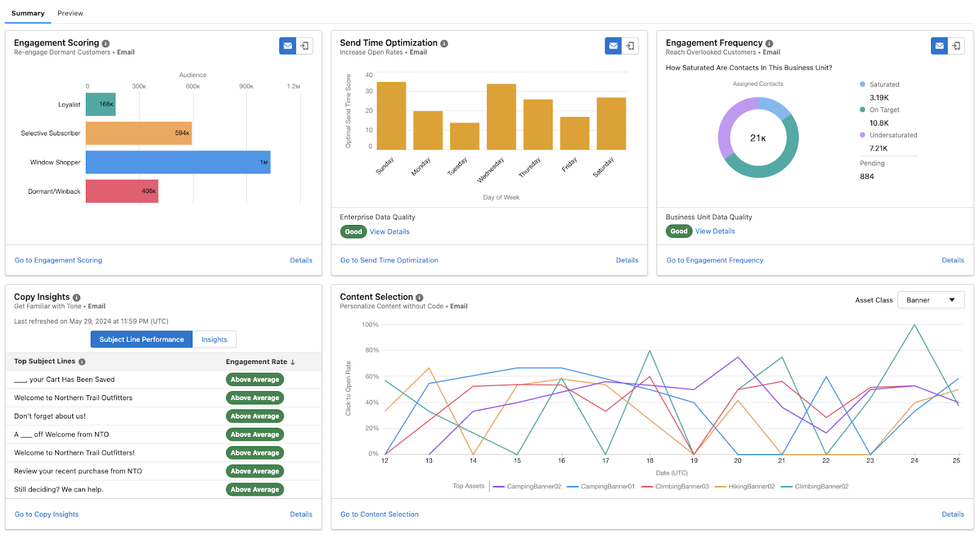Screen dimensions: 980x535
Task: Select Subject Line Performance tab
Action: [x=141, y=340]
